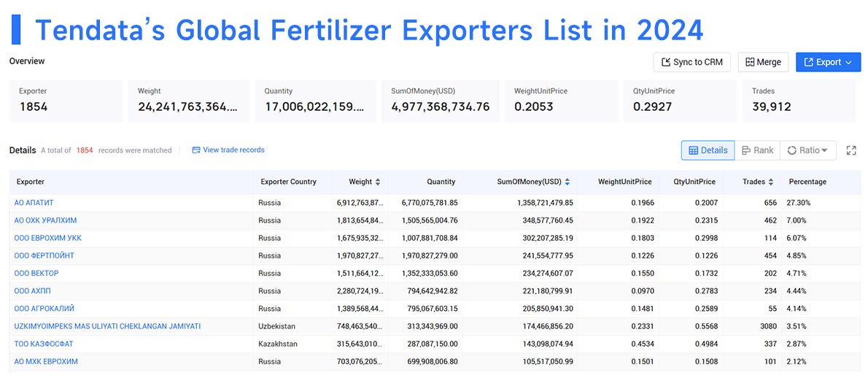The height and width of the screenshot is (378, 868).
Task: Open exporter ООО ФЕРТПОЙНТ link
Action: 44,255
